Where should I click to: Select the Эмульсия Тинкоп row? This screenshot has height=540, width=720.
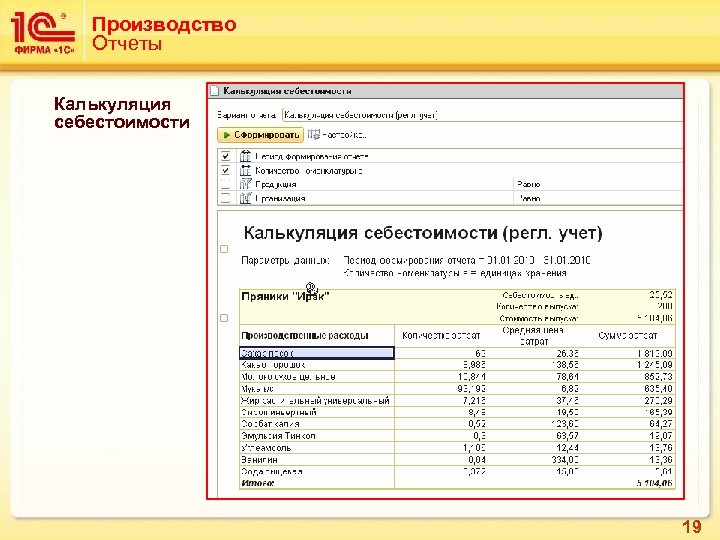pos(457,436)
